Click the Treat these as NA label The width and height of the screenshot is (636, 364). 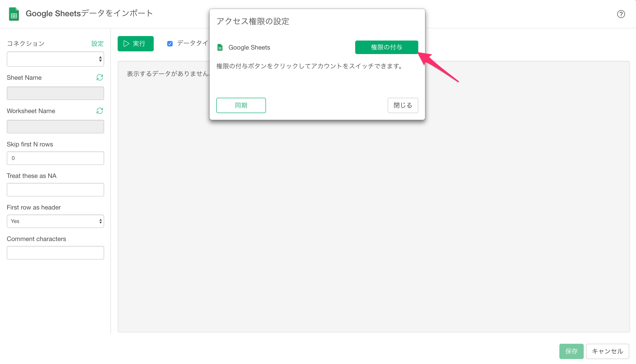[x=32, y=176]
